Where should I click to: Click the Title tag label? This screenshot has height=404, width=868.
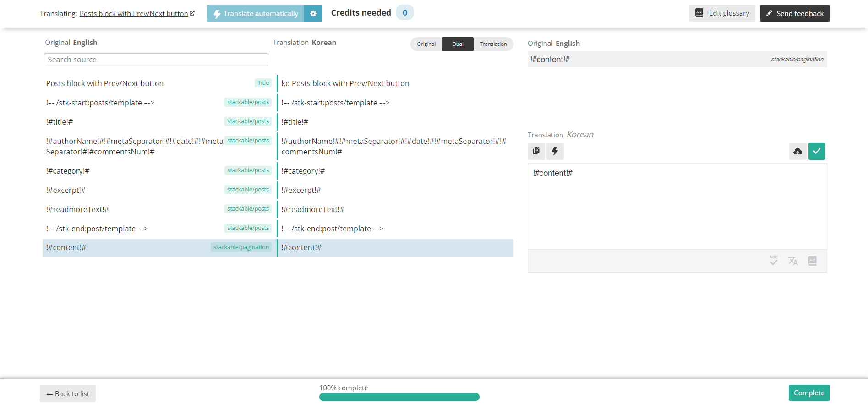[x=263, y=83]
